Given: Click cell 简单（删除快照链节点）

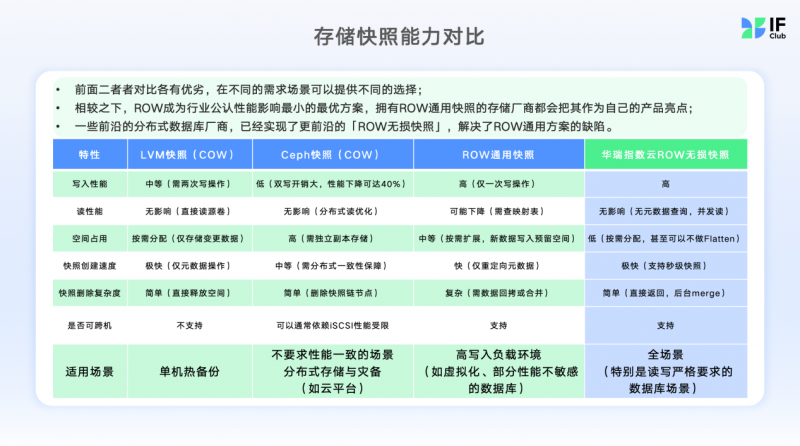Looking at the screenshot, I should point(333,293).
